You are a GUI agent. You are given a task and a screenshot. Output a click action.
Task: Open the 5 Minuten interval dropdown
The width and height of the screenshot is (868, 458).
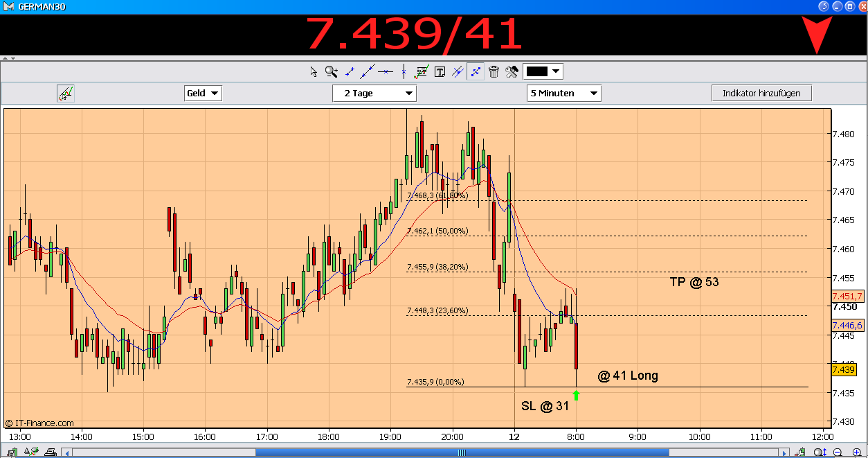[564, 93]
